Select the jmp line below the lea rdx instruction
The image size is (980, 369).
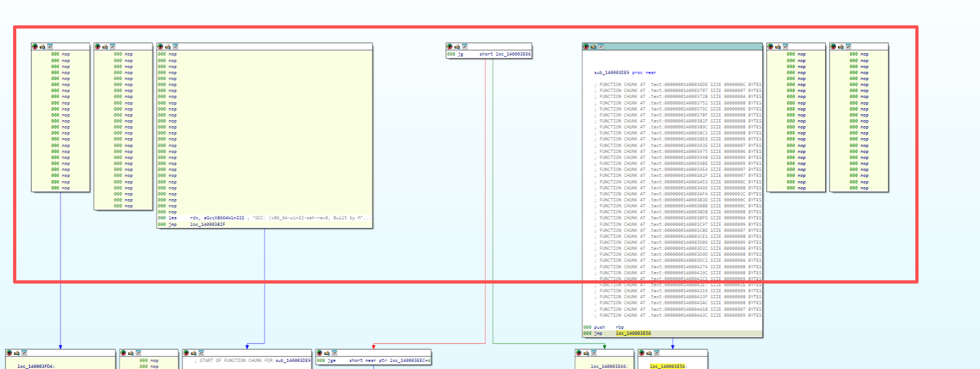click(x=265, y=224)
